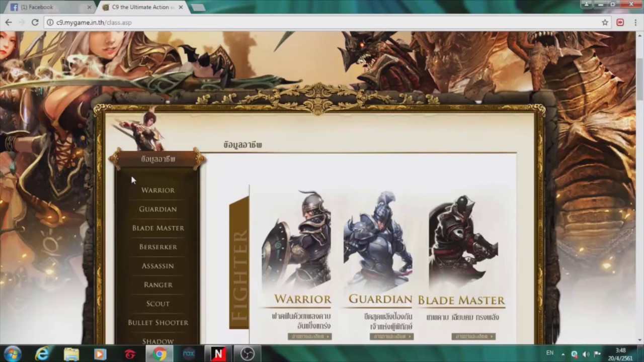This screenshot has height=362, width=644.
Task: Open Guardian details button under description
Action: (391, 336)
